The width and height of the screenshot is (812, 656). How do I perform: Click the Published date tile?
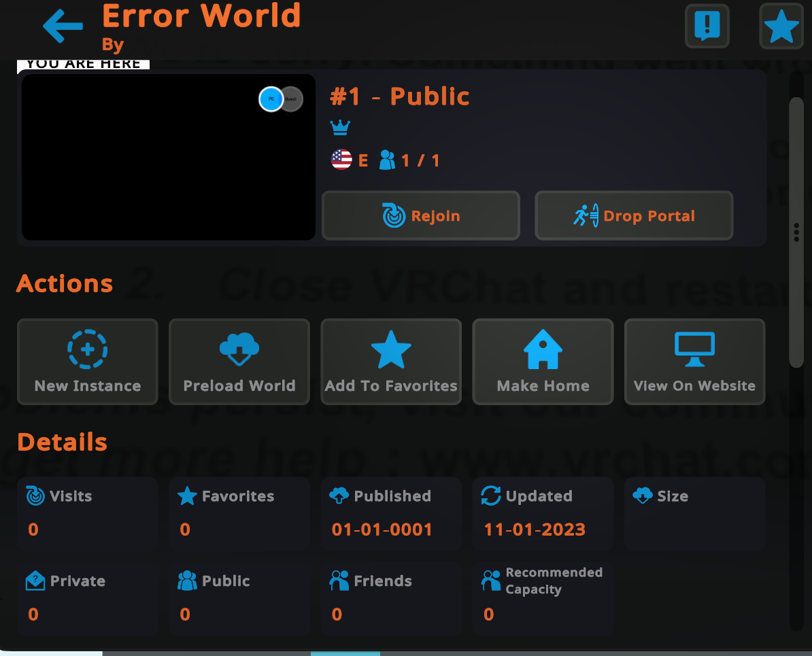pyautogui.click(x=391, y=513)
